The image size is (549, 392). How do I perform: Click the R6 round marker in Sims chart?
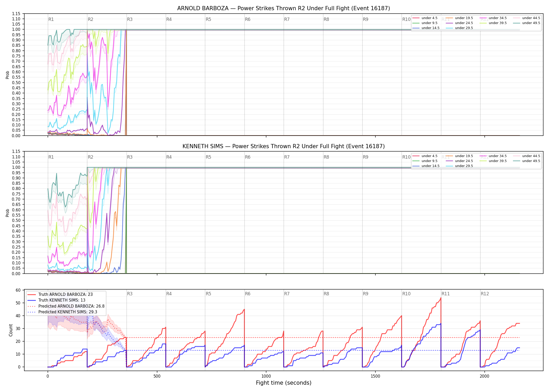coord(248,157)
